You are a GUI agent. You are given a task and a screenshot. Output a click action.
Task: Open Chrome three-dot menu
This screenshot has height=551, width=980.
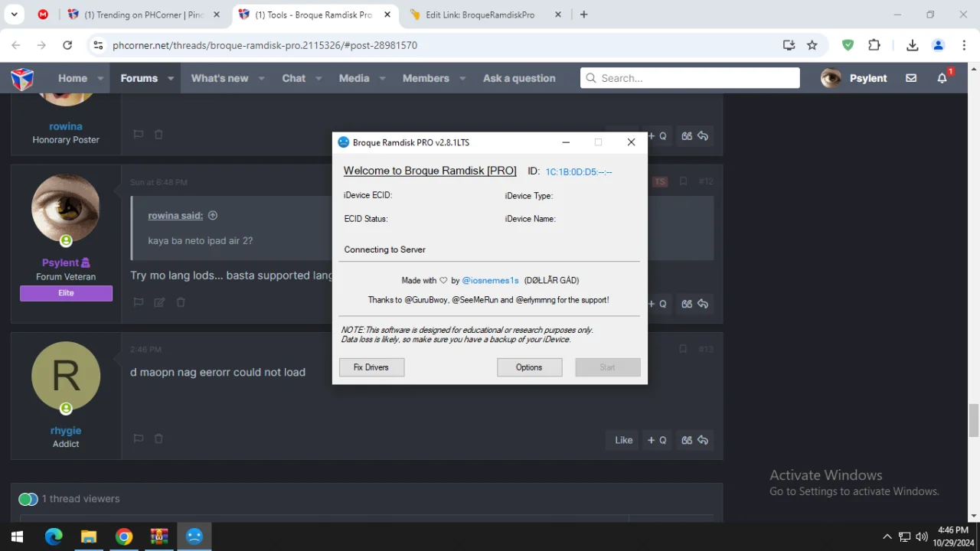[x=964, y=45]
